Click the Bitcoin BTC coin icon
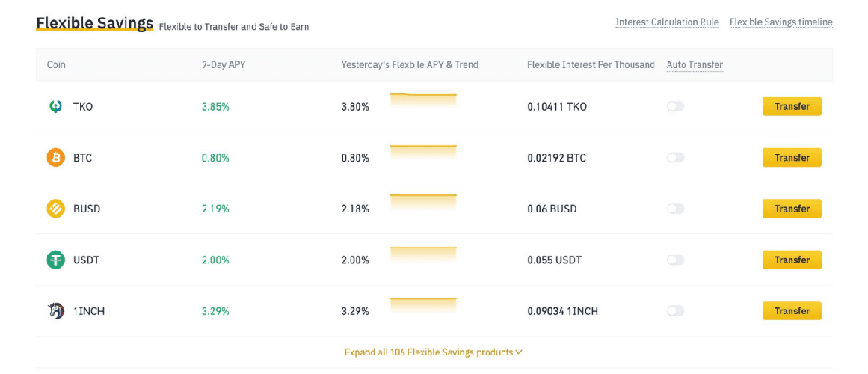Viewport: 868px width, 374px height. pos(55,158)
